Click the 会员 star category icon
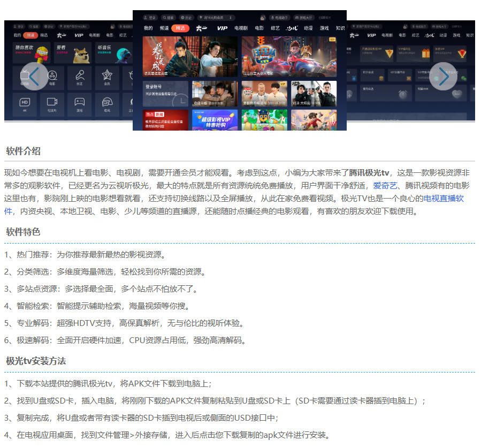 coord(108,75)
